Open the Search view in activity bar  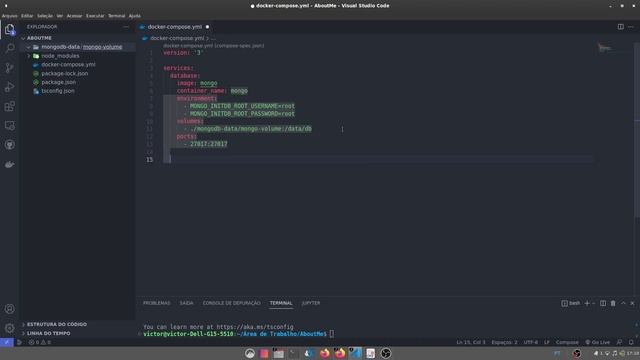(9, 48)
